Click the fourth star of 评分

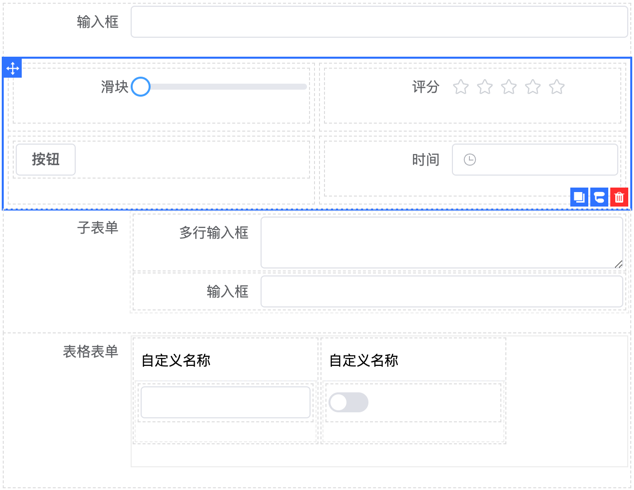533,87
